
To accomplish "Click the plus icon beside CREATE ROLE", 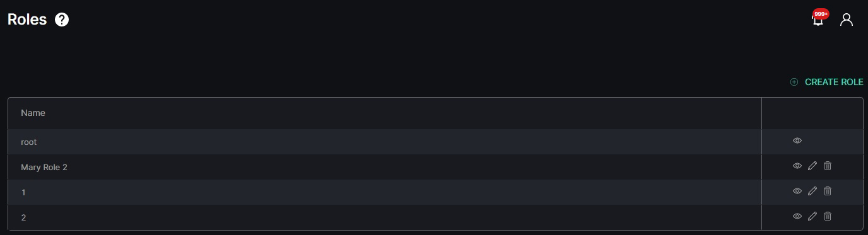I will point(794,82).
